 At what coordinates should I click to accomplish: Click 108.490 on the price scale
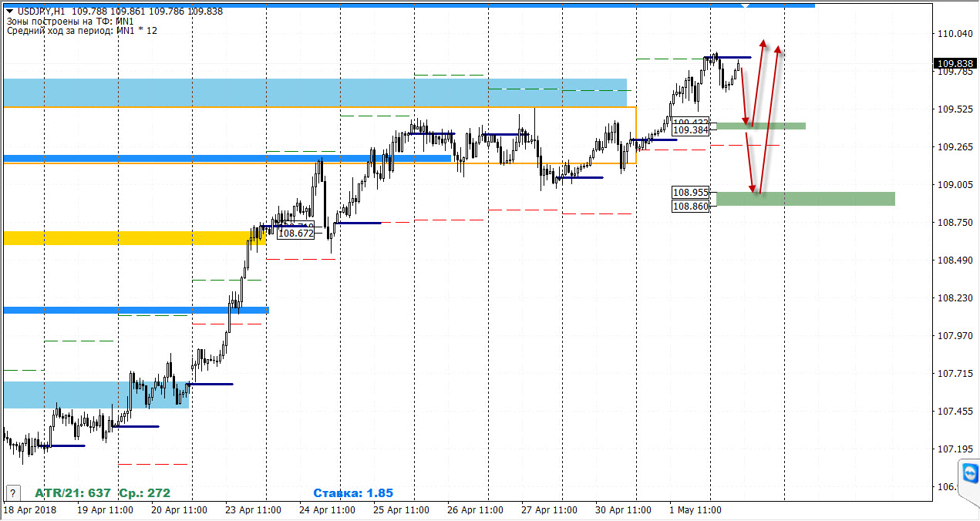click(955, 260)
